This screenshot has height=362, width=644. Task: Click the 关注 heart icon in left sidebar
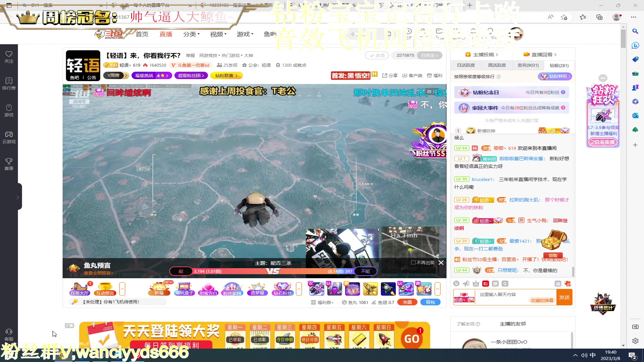coord(9,57)
